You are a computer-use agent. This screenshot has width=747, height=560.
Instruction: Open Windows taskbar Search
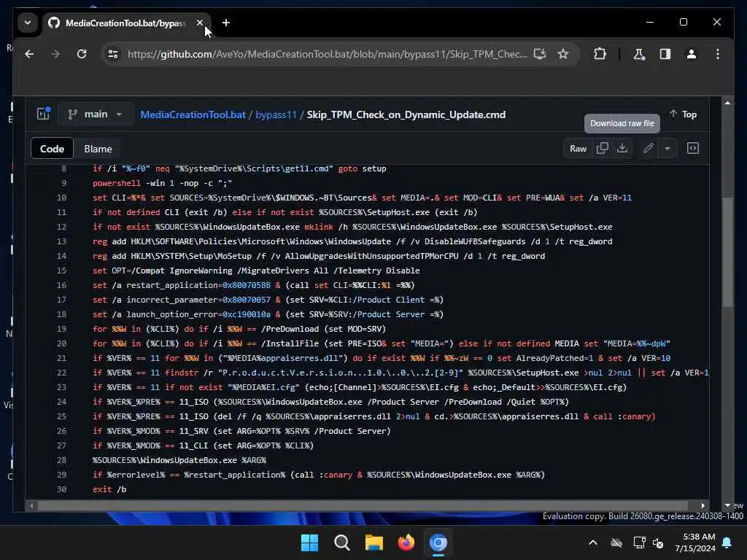pyautogui.click(x=341, y=542)
